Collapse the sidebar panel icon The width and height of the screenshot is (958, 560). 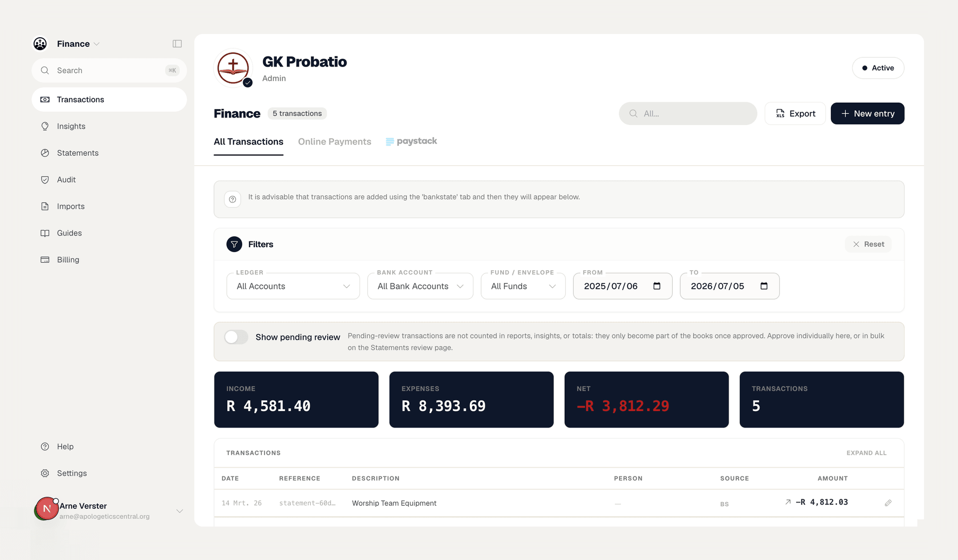pyautogui.click(x=177, y=44)
